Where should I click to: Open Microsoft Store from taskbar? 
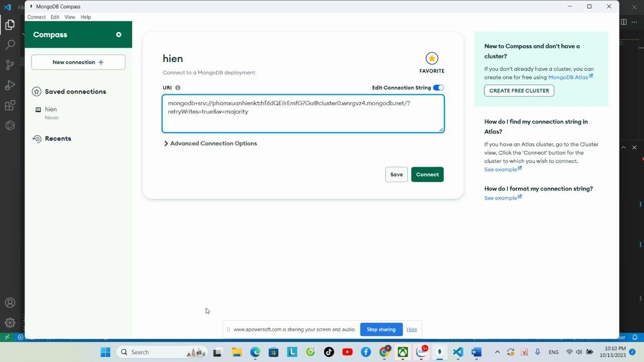[273, 352]
